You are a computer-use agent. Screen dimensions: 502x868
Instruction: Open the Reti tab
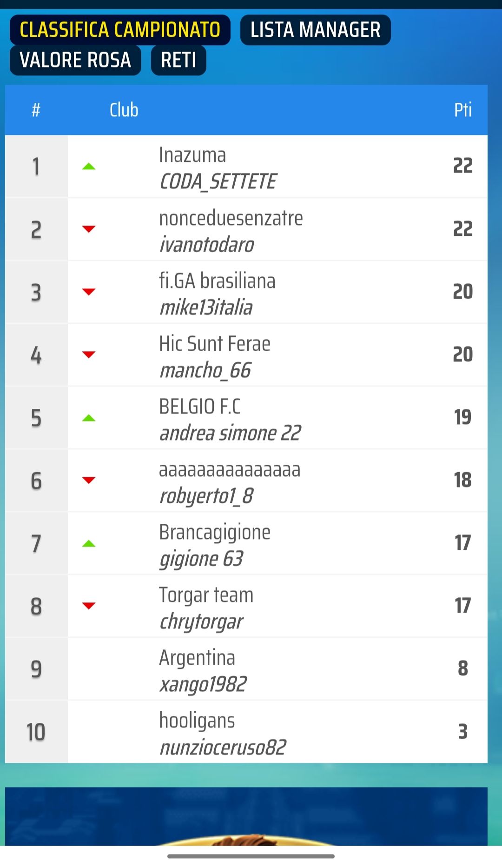click(178, 60)
